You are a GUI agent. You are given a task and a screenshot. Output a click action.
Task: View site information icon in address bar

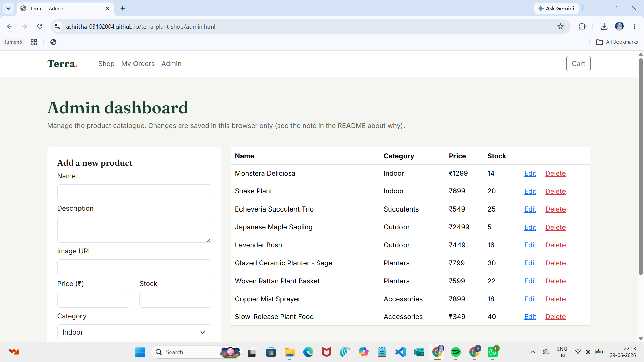point(58,26)
